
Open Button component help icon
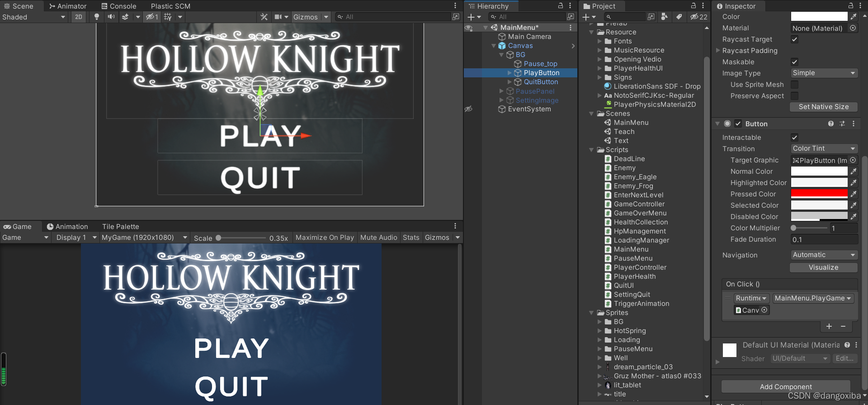click(831, 124)
